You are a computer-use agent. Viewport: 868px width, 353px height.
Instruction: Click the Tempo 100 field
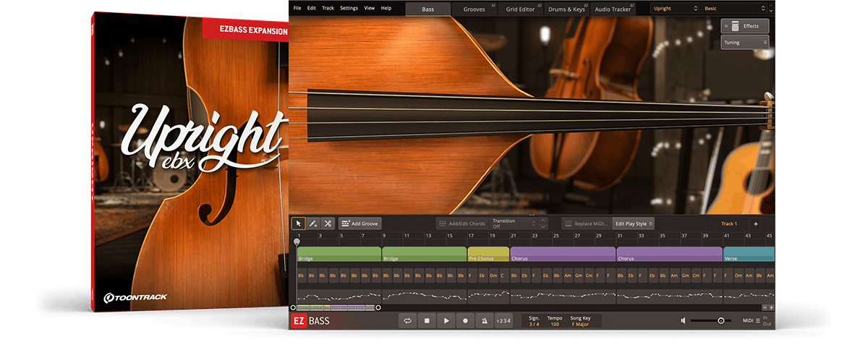pyautogui.click(x=555, y=320)
